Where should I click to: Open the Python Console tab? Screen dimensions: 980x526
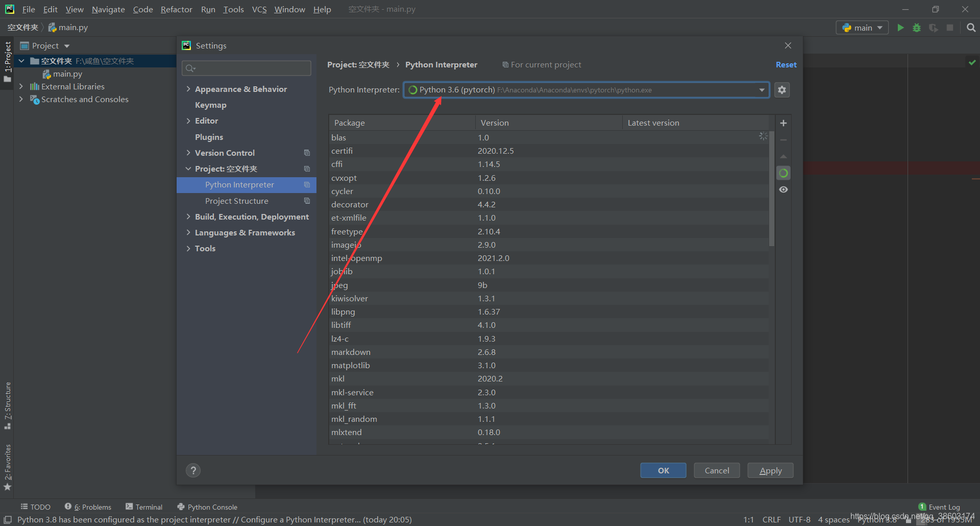pos(207,507)
